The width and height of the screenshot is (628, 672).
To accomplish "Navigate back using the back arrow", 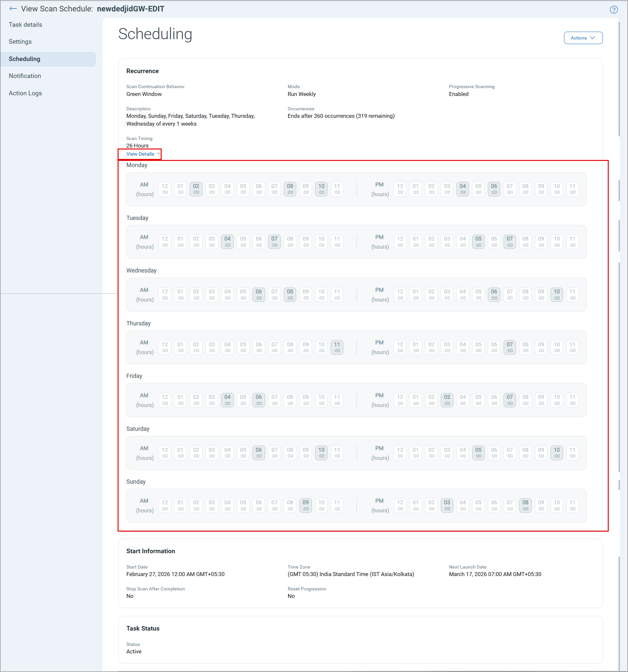I will pos(13,9).
